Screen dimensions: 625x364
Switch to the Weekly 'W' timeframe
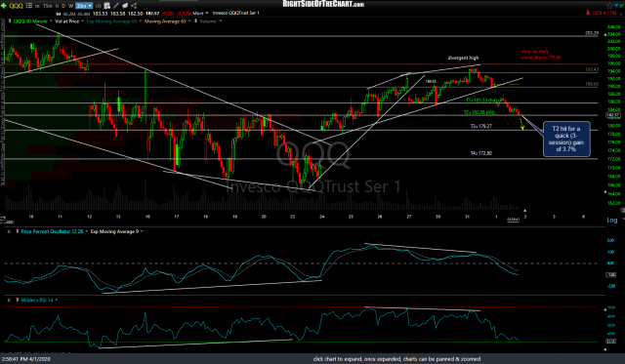(71, 6)
